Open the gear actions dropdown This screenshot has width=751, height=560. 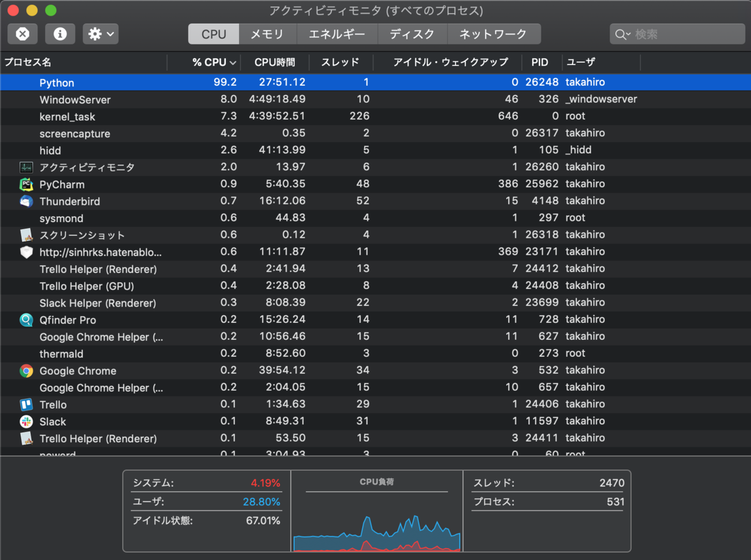coord(101,34)
